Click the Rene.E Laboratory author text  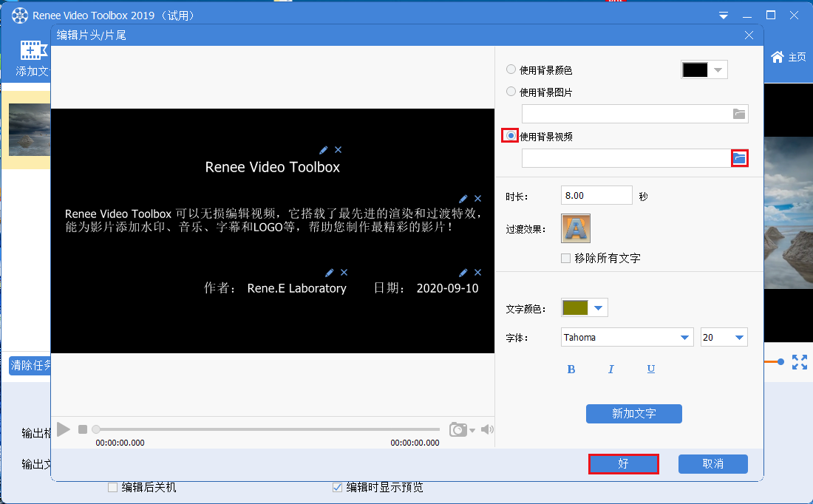click(296, 288)
